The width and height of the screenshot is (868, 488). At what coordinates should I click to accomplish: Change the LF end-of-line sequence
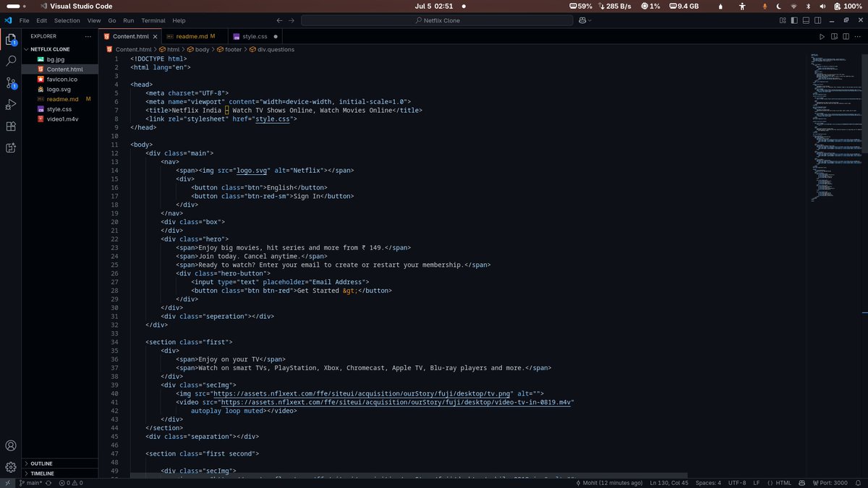[757, 482]
